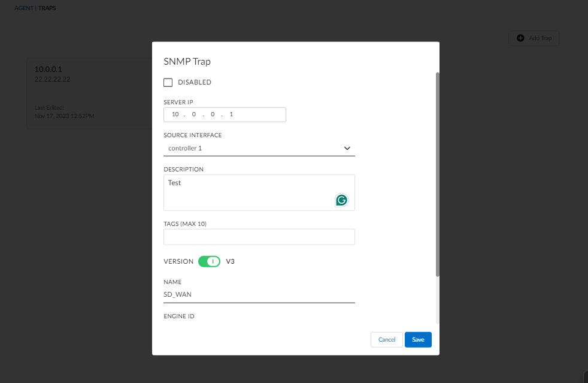Check the DISABLED checkbox
Screen dimensions: 588x383
(168, 82)
